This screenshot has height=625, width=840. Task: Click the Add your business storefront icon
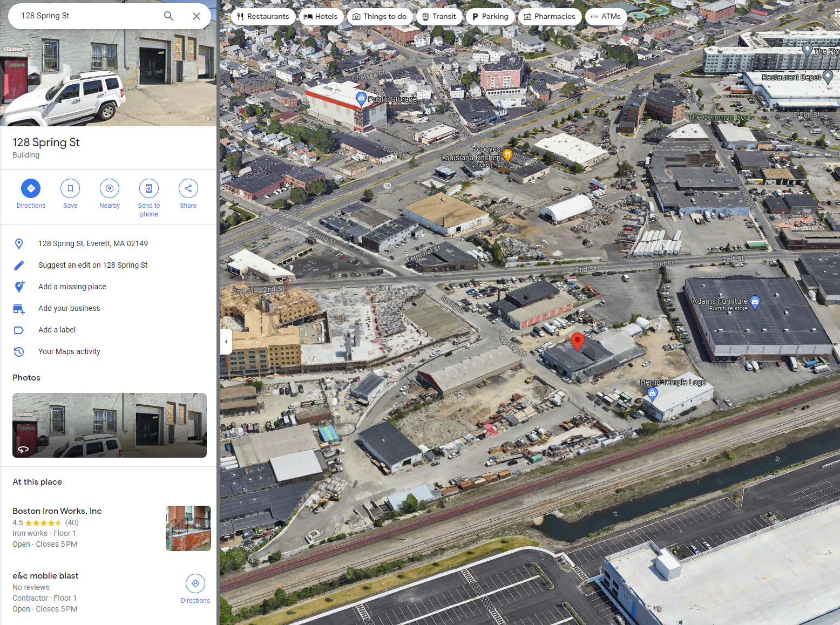[x=19, y=309]
